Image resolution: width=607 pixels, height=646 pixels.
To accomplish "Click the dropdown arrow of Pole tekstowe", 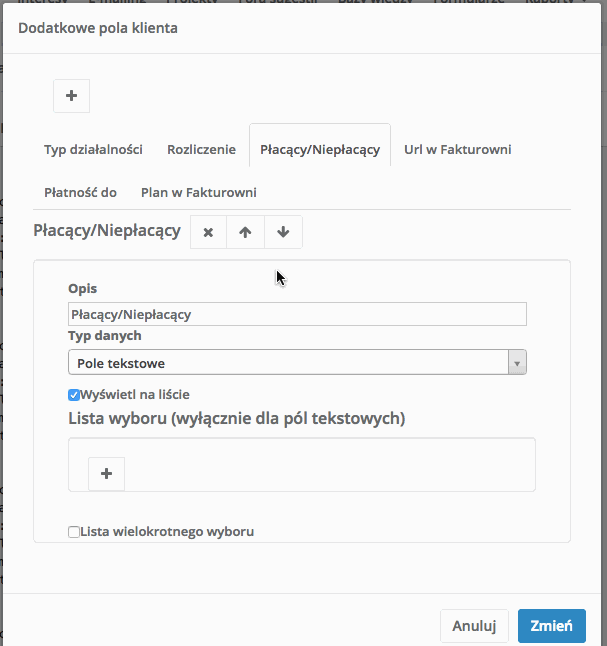I will pyautogui.click(x=517, y=362).
